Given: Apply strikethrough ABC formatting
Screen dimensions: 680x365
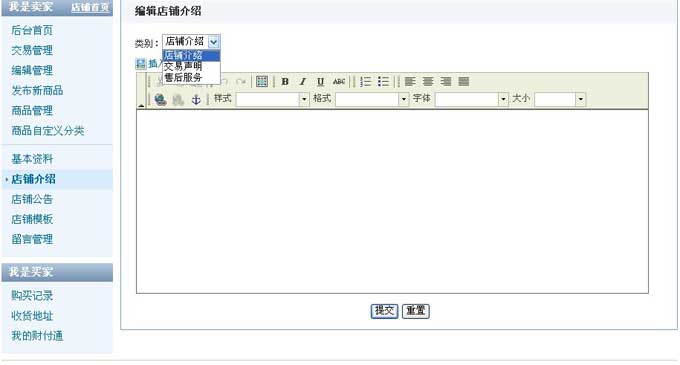Looking at the screenshot, I should [x=339, y=81].
